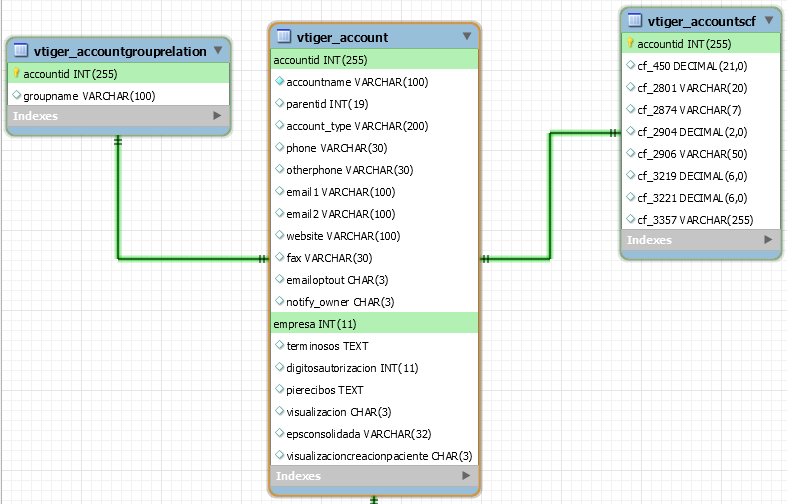The height and width of the screenshot is (504, 787).
Task: Click key icon of vtiger_accountscf accountid
Action: (630, 43)
